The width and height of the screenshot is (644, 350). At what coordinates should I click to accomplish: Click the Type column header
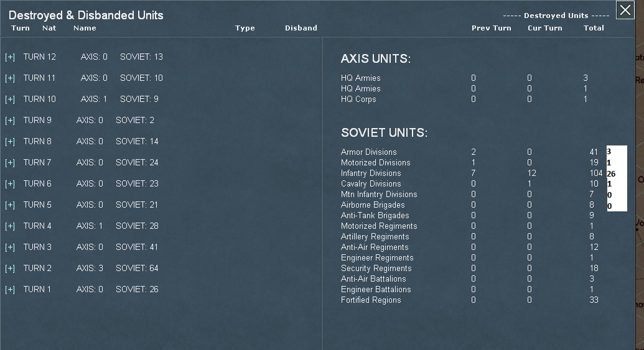[x=245, y=28]
